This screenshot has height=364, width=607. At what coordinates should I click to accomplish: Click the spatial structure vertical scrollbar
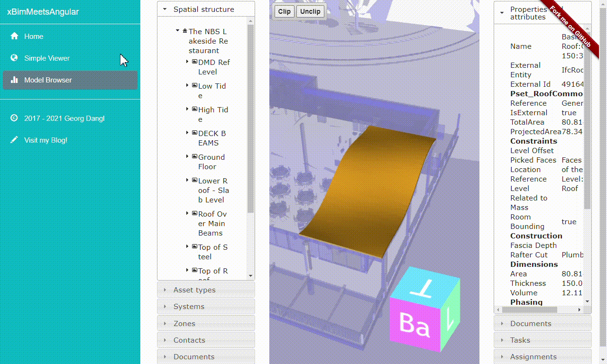tap(251, 118)
